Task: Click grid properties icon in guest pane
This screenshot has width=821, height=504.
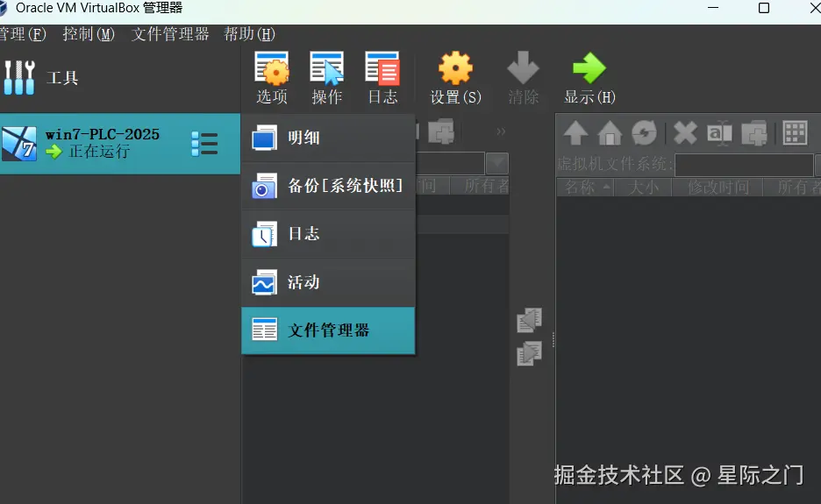Action: pos(795,133)
